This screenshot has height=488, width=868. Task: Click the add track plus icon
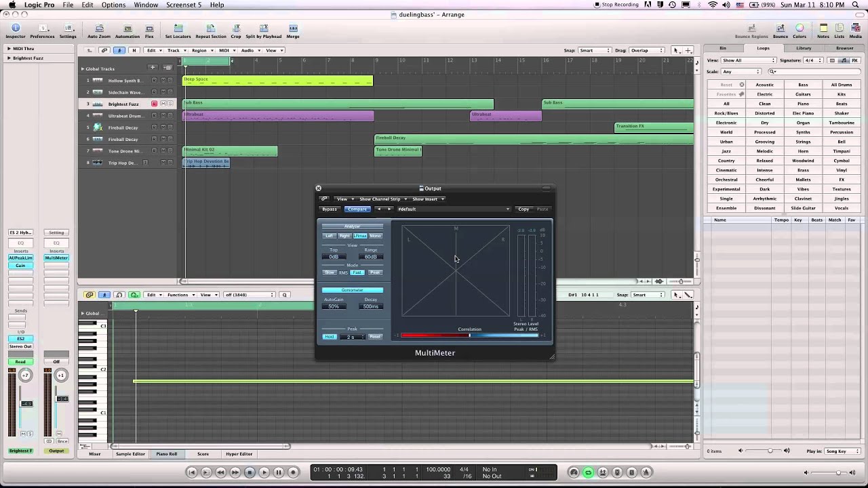click(153, 68)
